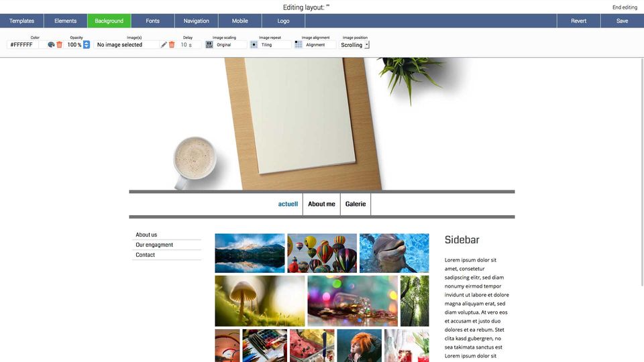Click the Sidebar heading
This screenshot has width=644, height=362.
coord(462,240)
